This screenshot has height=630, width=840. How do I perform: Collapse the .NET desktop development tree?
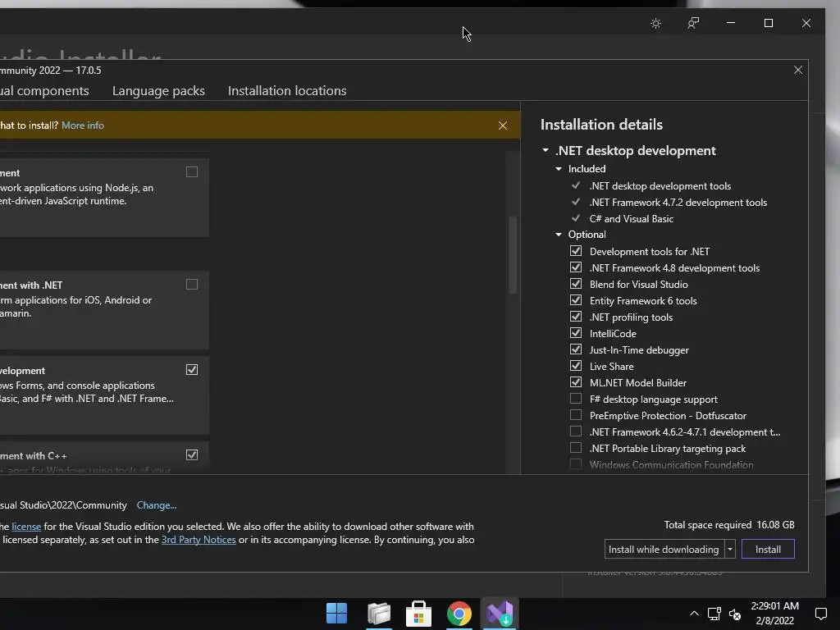pos(546,151)
